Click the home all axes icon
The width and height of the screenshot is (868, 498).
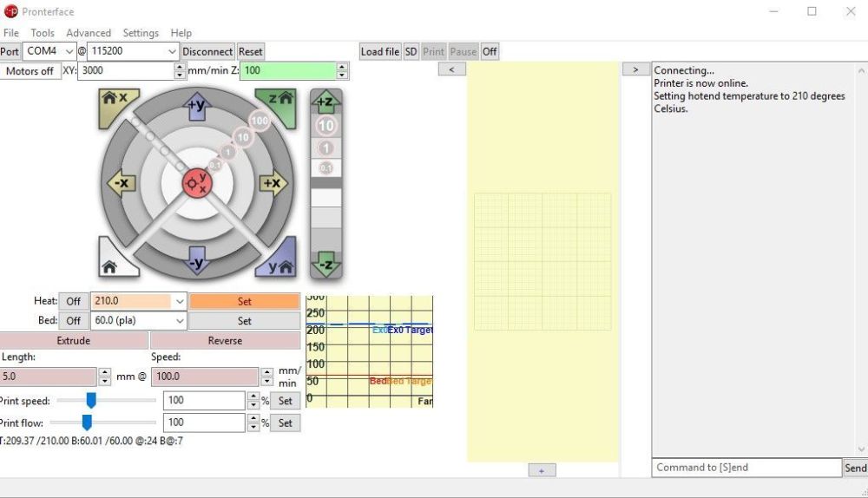(110, 265)
